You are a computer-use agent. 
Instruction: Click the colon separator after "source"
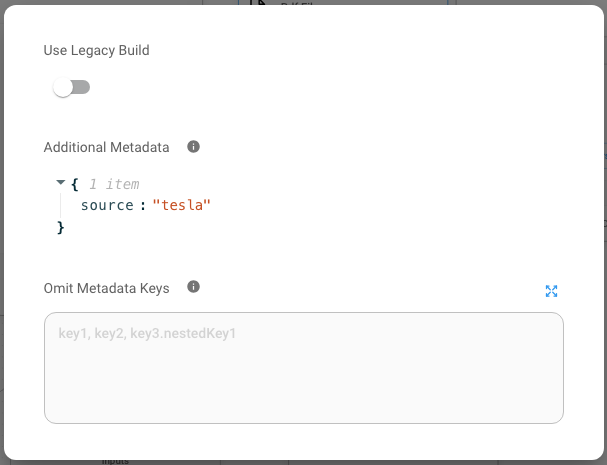click(x=143, y=205)
